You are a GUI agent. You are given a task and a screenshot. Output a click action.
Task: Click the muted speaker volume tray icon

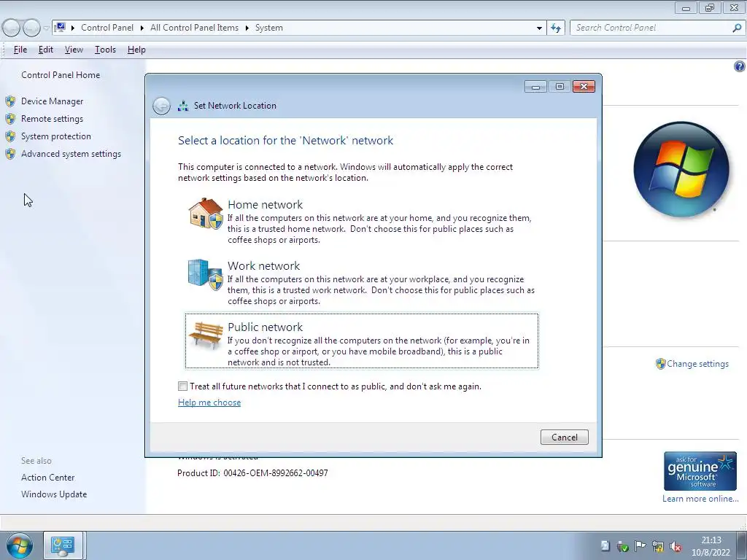(675, 546)
